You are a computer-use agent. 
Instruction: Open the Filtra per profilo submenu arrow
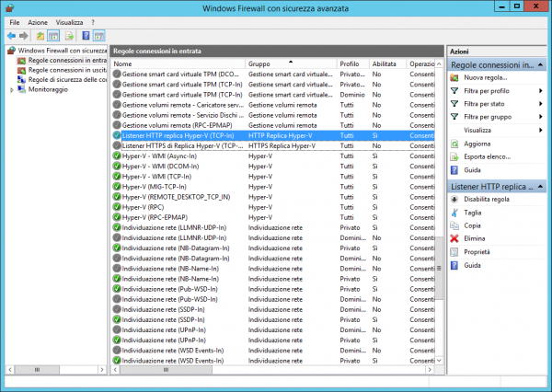[540, 91]
